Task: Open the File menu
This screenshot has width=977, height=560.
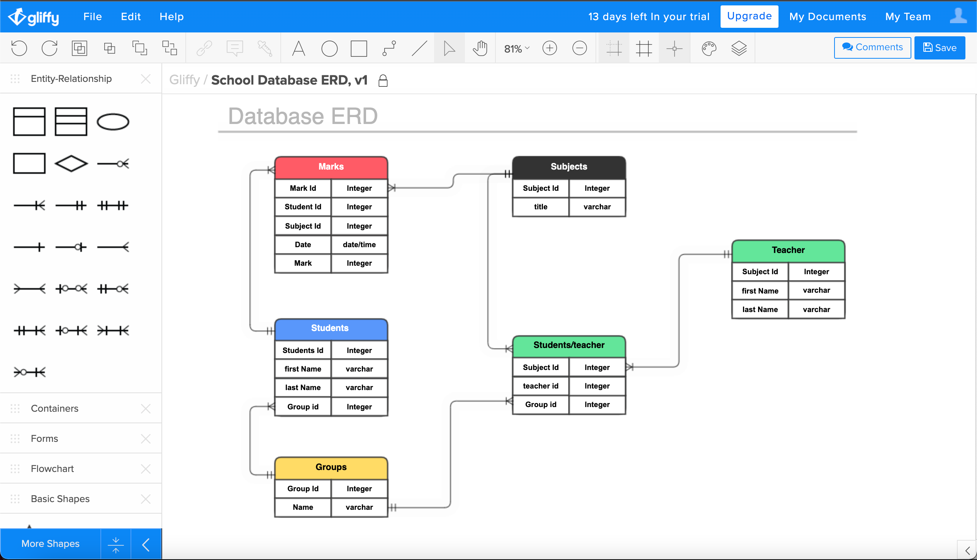Action: pos(92,17)
